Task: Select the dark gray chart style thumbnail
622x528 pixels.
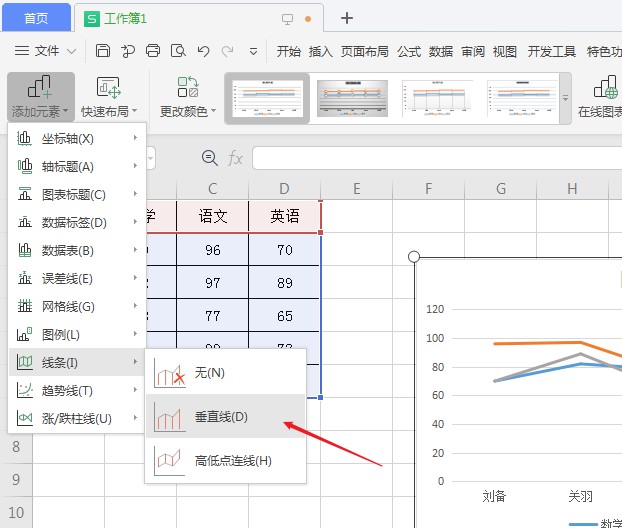Action: tap(352, 98)
